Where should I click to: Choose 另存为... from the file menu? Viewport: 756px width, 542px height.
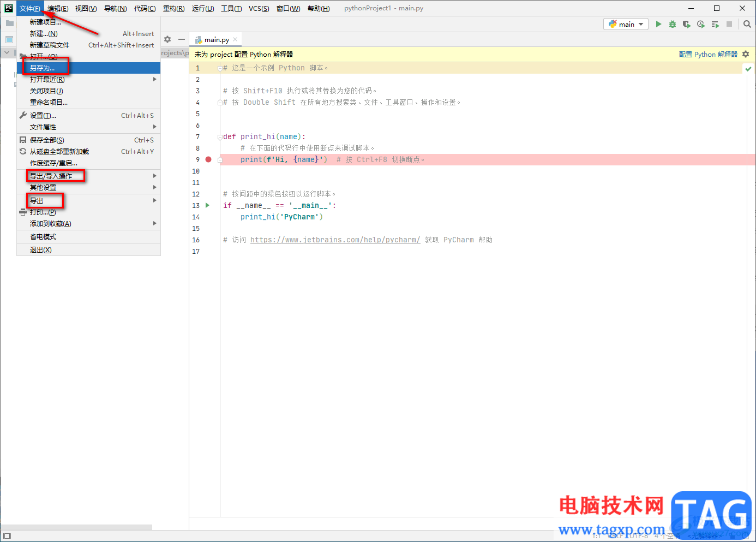88,68
